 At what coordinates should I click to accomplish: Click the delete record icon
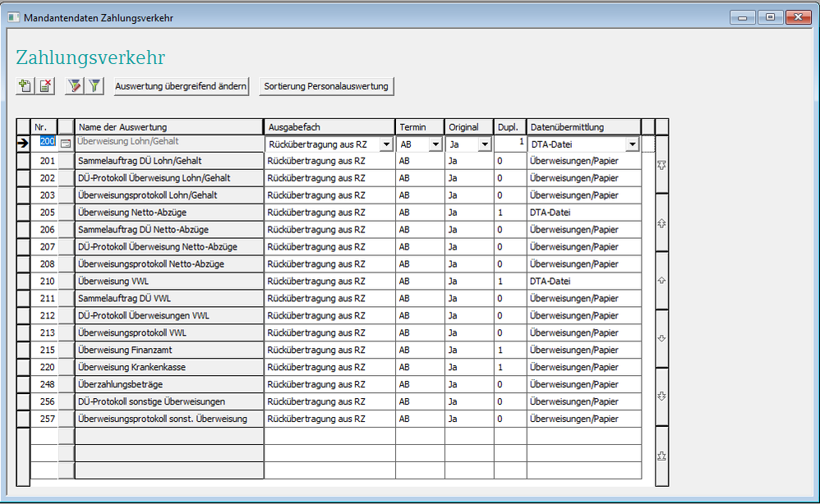(45, 85)
